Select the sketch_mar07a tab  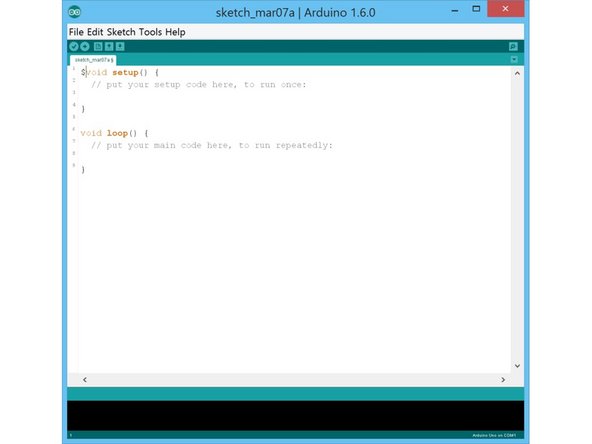93,60
